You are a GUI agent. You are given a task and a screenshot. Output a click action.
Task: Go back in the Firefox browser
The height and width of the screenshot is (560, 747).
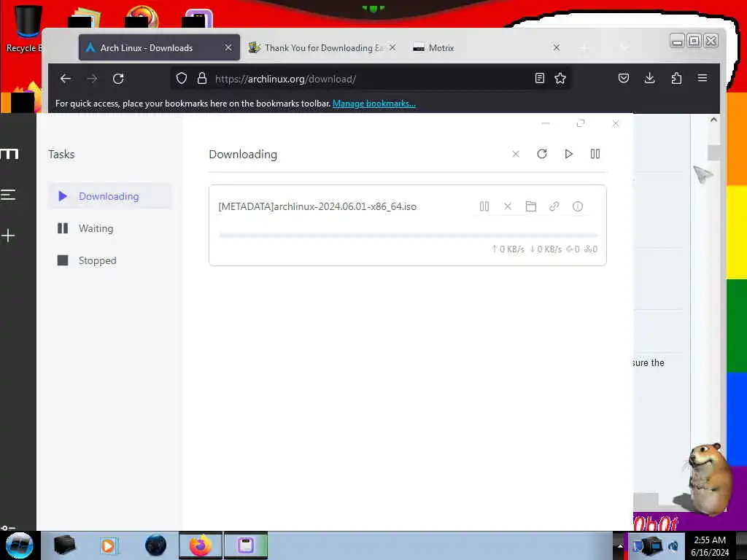coord(66,79)
